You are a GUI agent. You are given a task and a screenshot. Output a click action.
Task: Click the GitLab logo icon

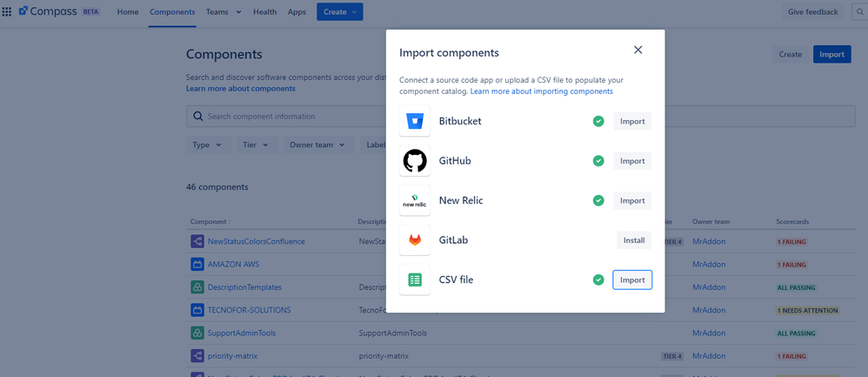(415, 240)
